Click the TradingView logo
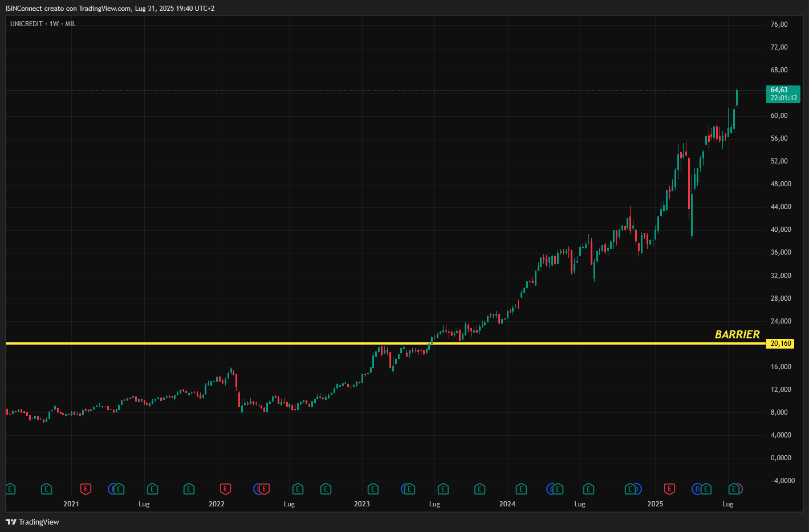809x532 pixels. point(32,522)
